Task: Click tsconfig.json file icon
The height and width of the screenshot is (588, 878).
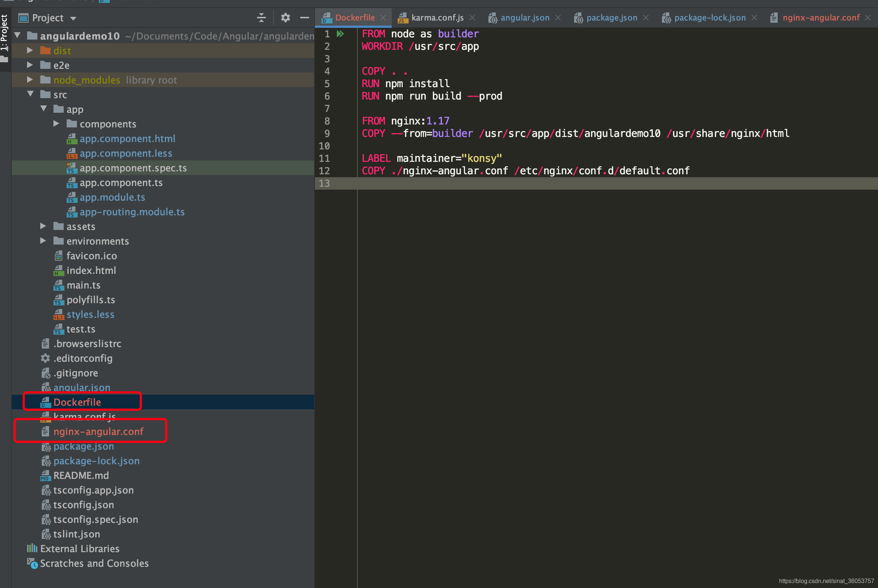Action: tap(46, 505)
